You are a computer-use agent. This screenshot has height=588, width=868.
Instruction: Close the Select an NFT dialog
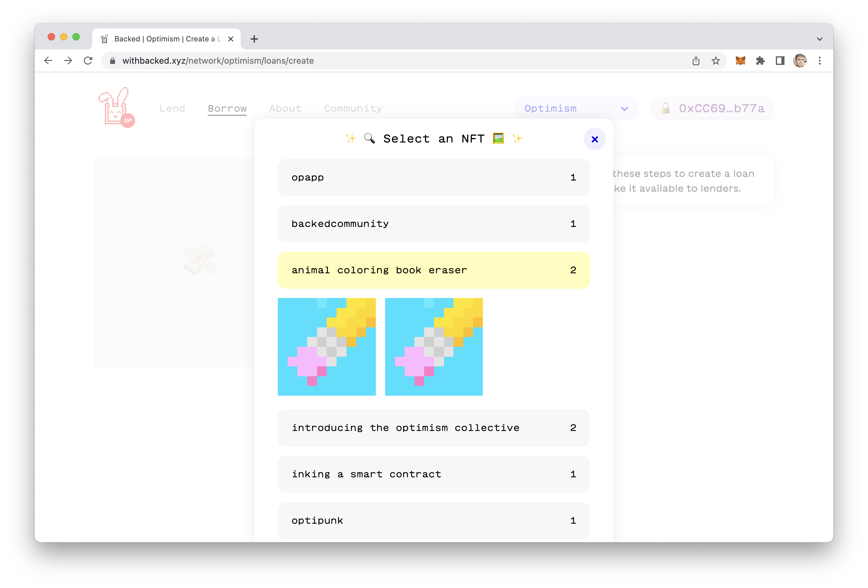[594, 139]
